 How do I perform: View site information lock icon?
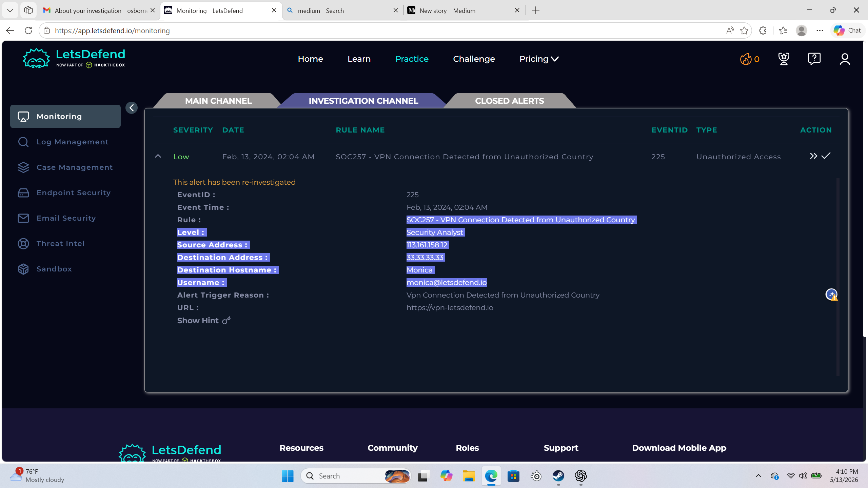pos(47,30)
